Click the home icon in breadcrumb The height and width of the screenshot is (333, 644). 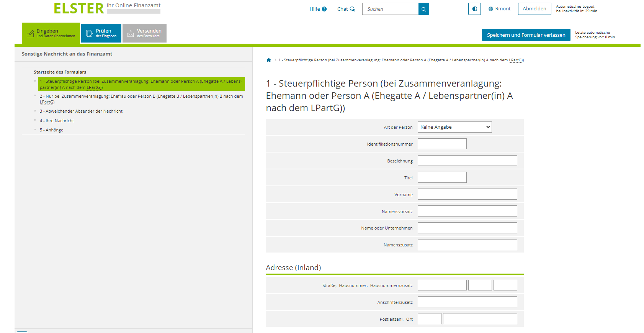tap(269, 60)
